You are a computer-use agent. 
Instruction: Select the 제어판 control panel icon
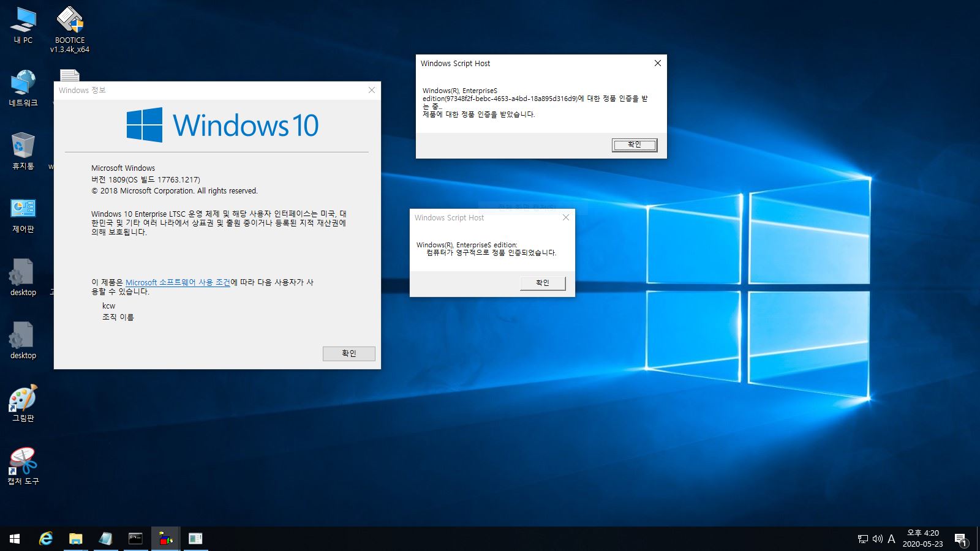pyautogui.click(x=23, y=215)
